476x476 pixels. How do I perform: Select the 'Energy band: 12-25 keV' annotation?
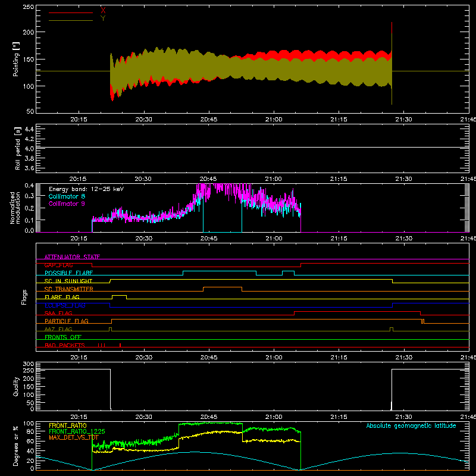86,189
